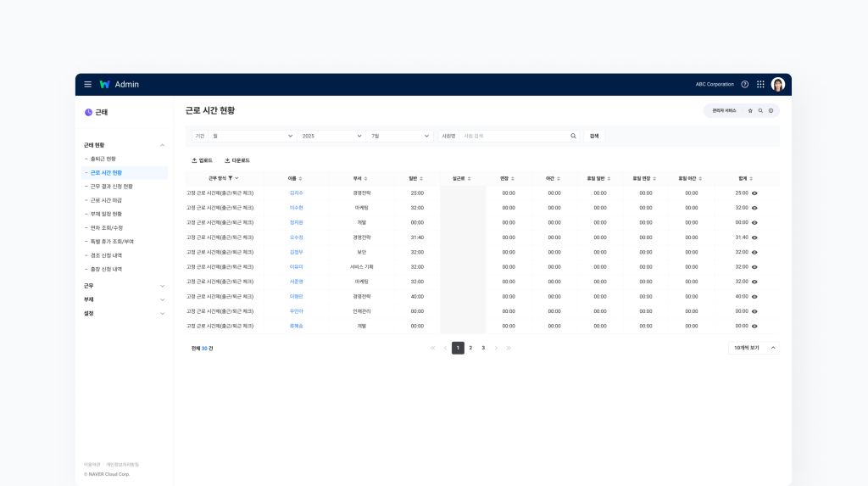The width and height of the screenshot is (868, 486).
Task: Click the star favorite icon
Action: coord(750,111)
